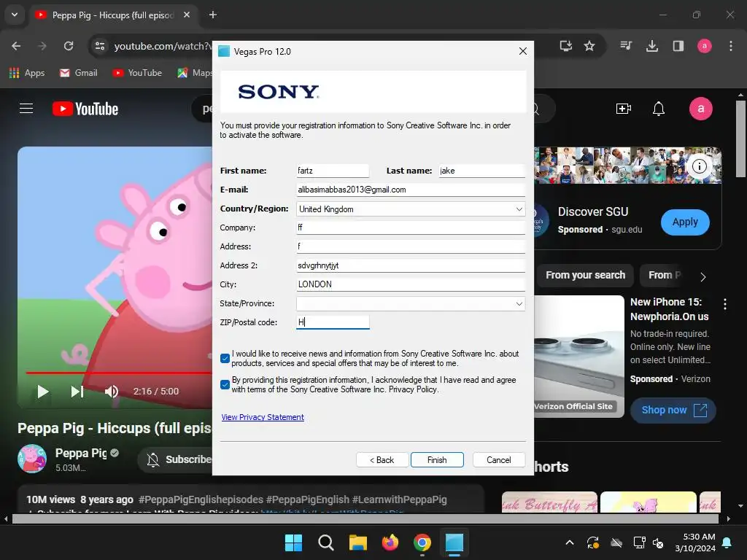The height and width of the screenshot is (560, 747).
Task: Focus the E-mail field
Action: click(x=411, y=190)
